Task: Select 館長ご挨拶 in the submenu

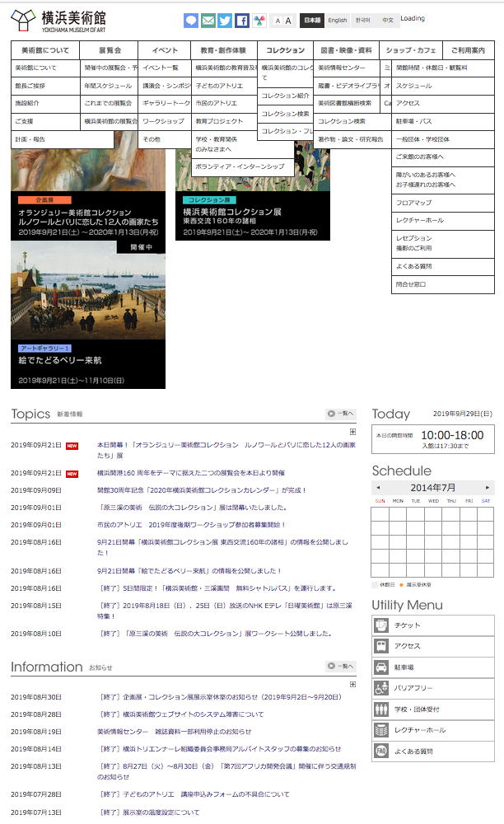Action: pos(45,86)
